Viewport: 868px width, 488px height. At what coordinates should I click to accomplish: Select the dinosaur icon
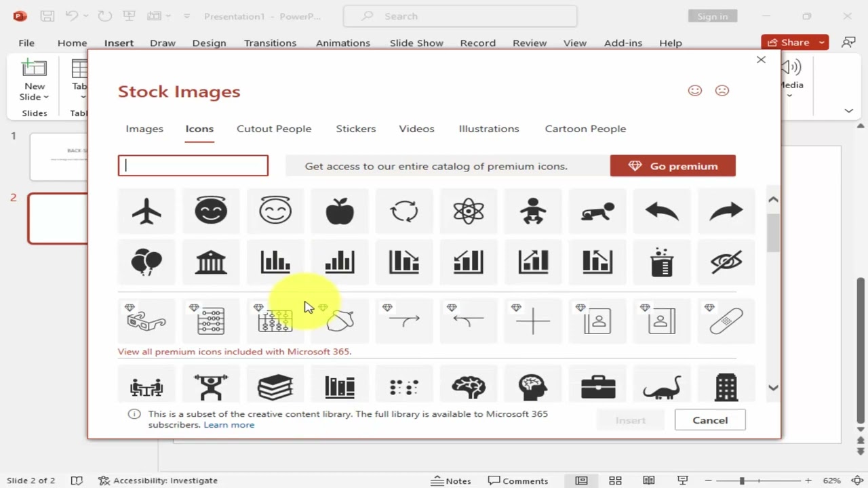tap(662, 388)
